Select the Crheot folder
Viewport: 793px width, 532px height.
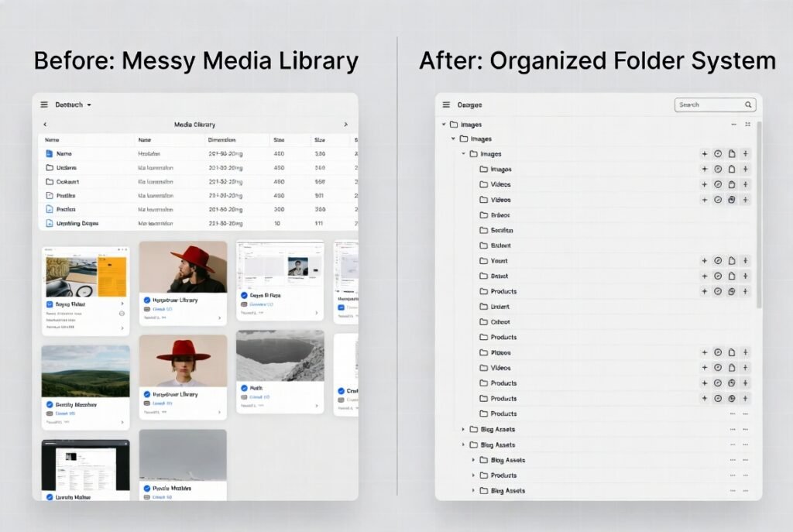click(x=495, y=321)
